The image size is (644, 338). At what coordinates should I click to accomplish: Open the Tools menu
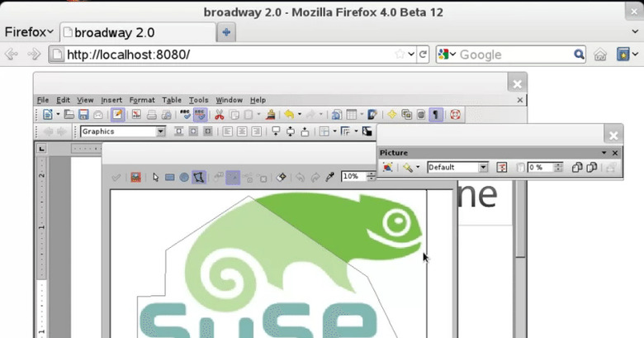click(198, 100)
